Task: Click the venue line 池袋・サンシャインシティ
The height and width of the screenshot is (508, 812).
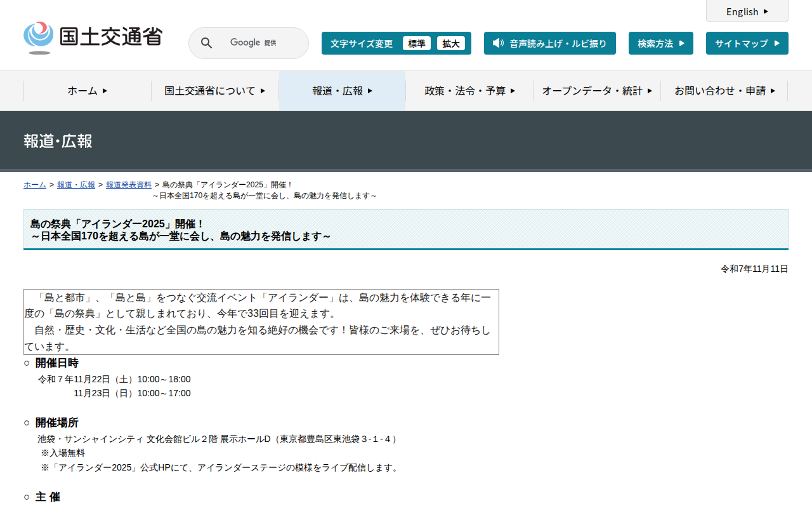Action: 218,439
